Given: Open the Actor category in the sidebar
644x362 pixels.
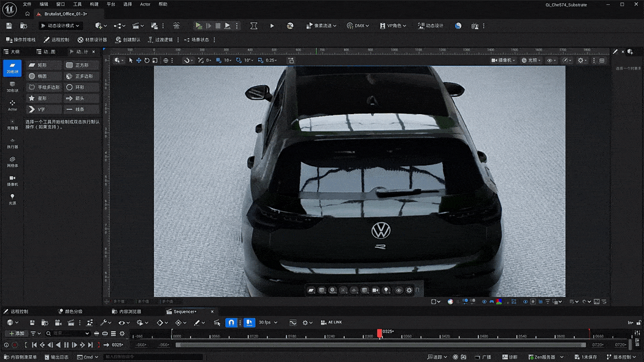Looking at the screenshot, I should 12,106.
